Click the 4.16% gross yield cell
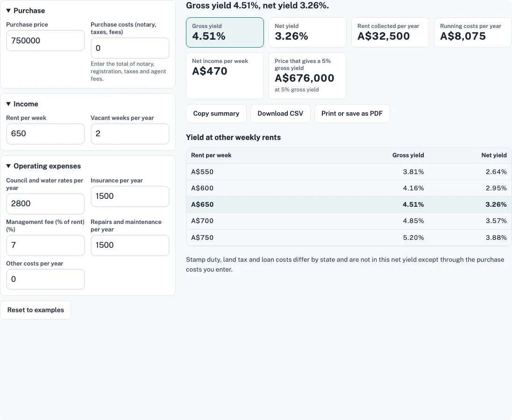The width and height of the screenshot is (512, 420). click(x=413, y=188)
